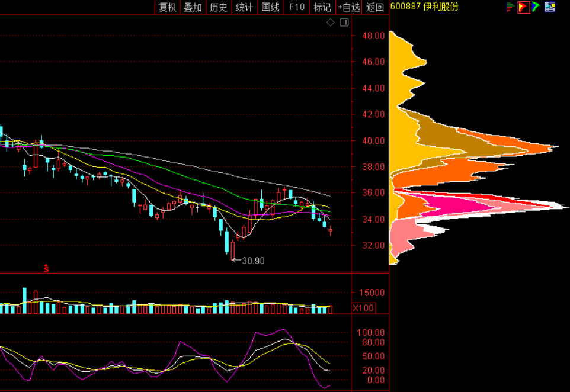Open the 叠加 overlay menu

(x=193, y=7)
